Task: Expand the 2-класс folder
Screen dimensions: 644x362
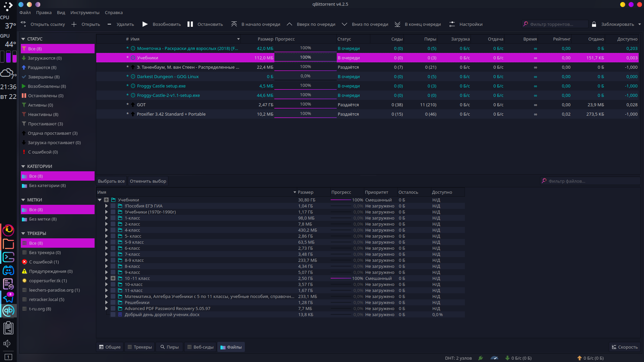Action: click(x=106, y=224)
